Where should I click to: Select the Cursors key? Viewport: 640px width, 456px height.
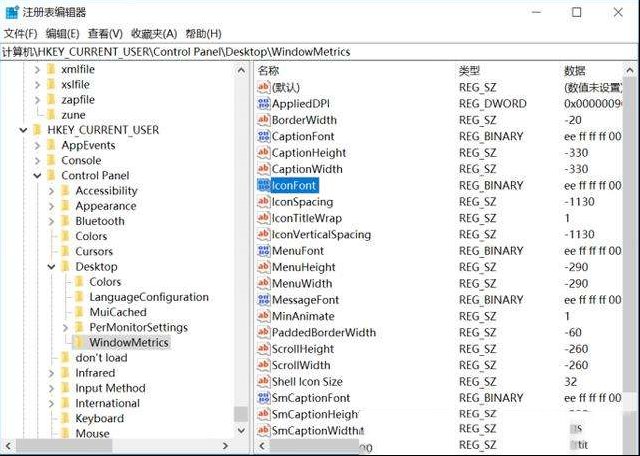94,251
